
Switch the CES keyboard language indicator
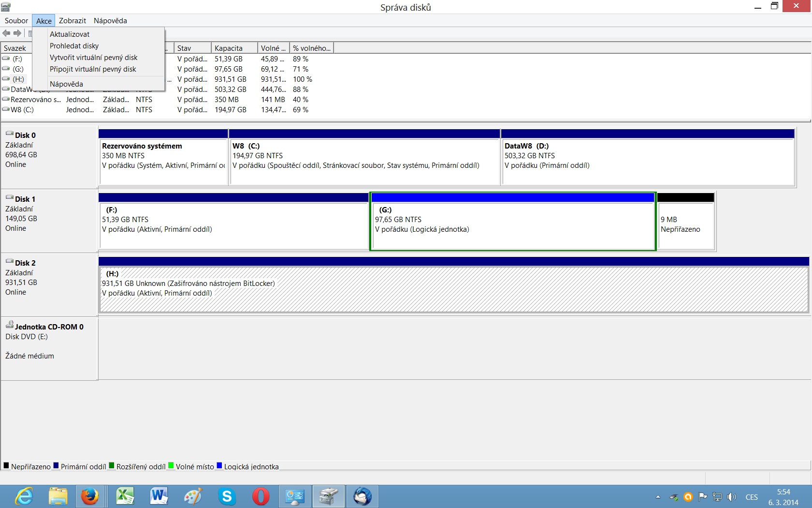coord(752,497)
